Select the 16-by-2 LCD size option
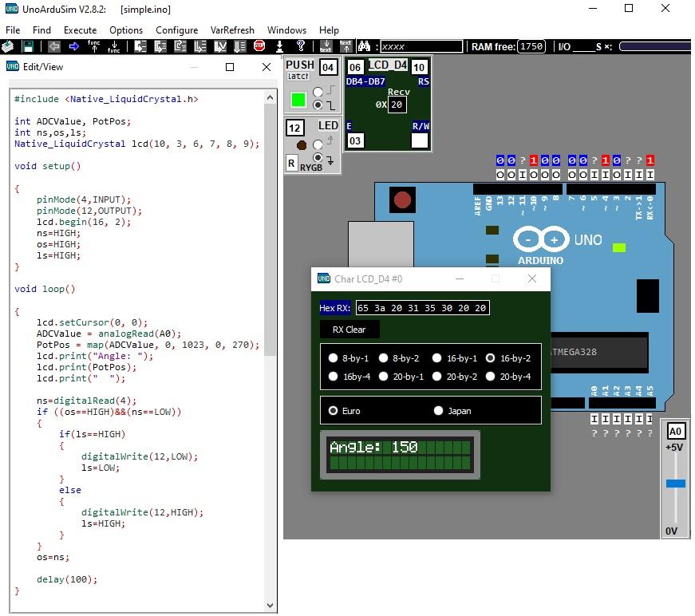This screenshot has width=695, height=616. click(x=490, y=358)
